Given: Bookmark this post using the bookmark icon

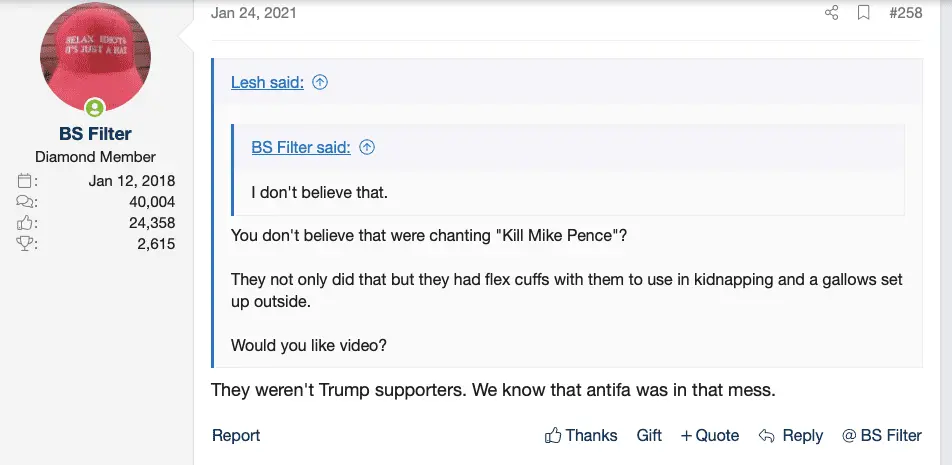Looking at the screenshot, I should pyautogui.click(x=862, y=13).
